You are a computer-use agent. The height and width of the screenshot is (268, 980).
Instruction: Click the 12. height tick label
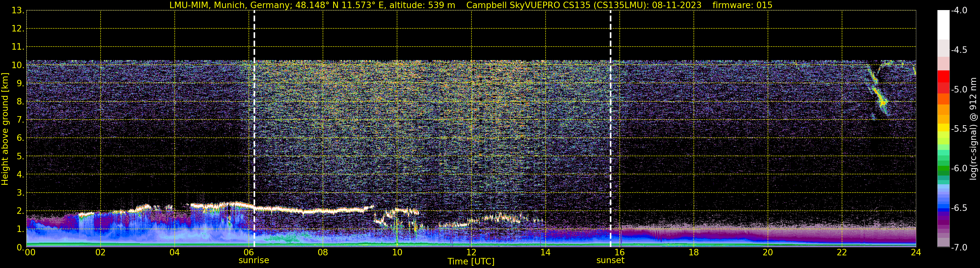tap(18, 29)
